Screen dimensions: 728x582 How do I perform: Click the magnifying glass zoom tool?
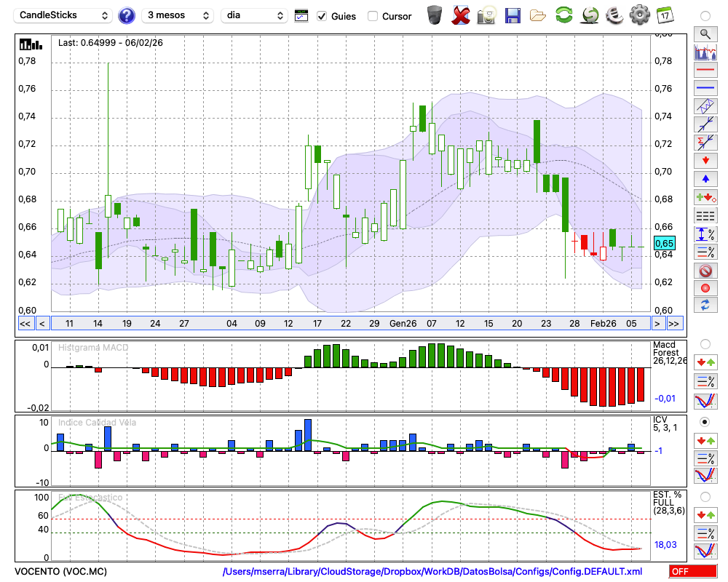pyautogui.click(x=705, y=33)
